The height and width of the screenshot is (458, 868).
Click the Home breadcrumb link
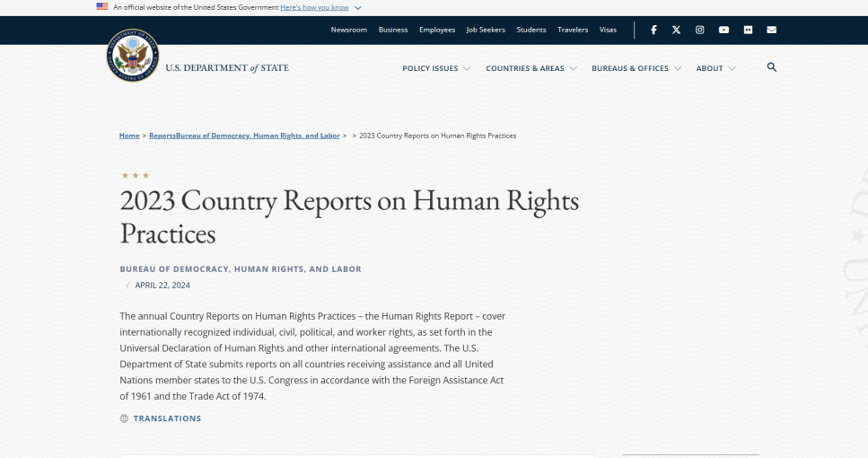pyautogui.click(x=129, y=136)
